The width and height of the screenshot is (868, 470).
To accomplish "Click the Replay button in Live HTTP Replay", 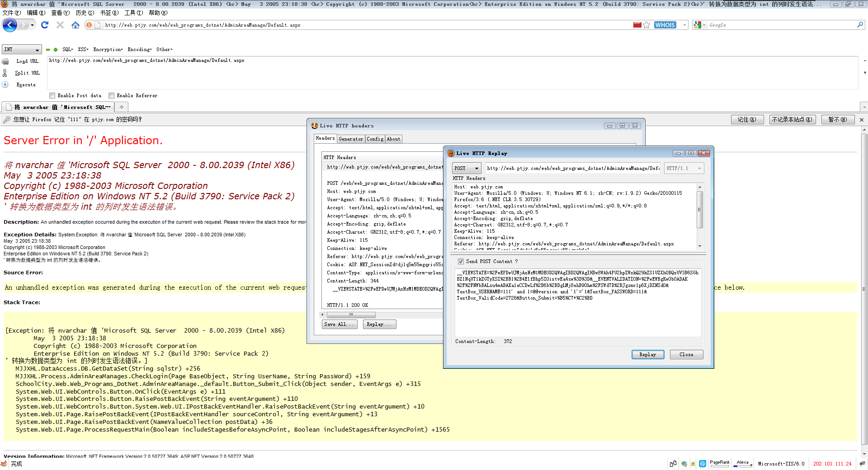I will [x=647, y=354].
